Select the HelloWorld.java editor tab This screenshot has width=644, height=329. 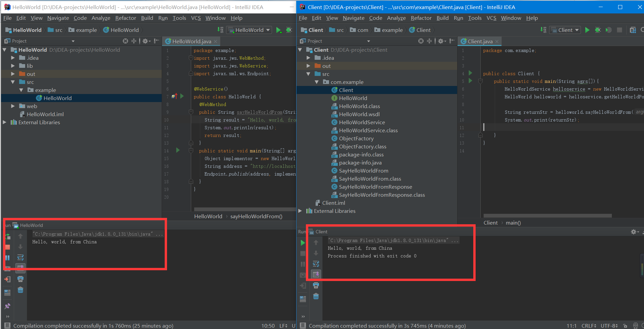pyautogui.click(x=192, y=41)
